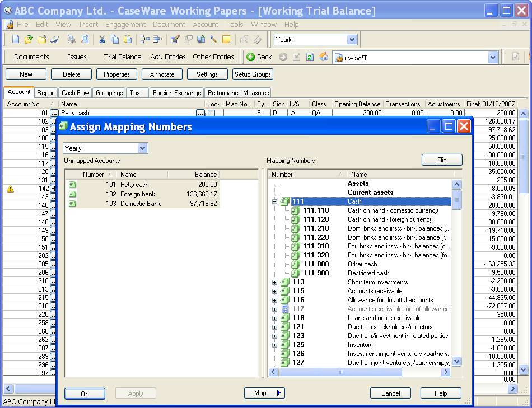Click the name ellipsis button in Petty cash row
Screen dimensions: 532x408
coord(200,113)
